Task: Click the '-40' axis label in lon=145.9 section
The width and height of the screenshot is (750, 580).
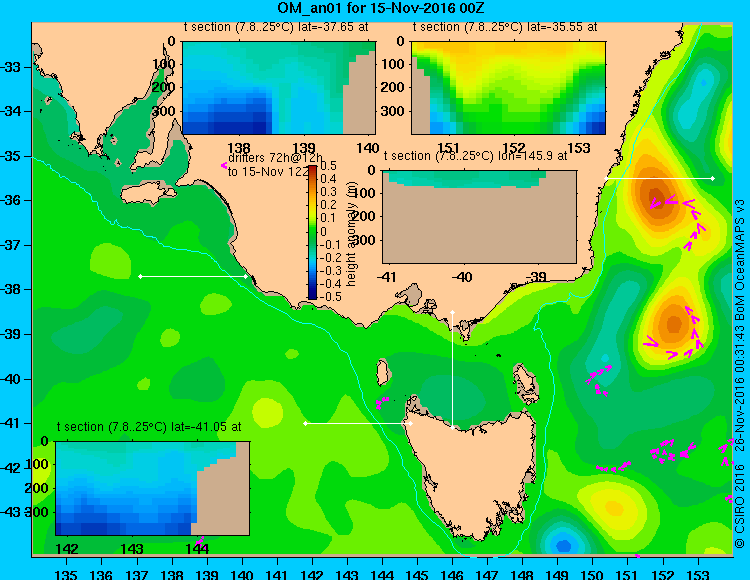Action: pos(462,277)
